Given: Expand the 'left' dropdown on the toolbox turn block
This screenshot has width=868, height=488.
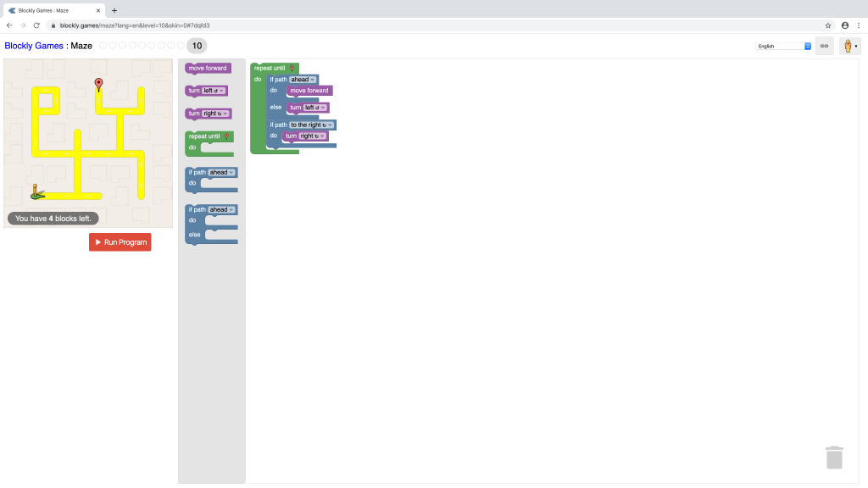Looking at the screenshot, I should coord(214,91).
